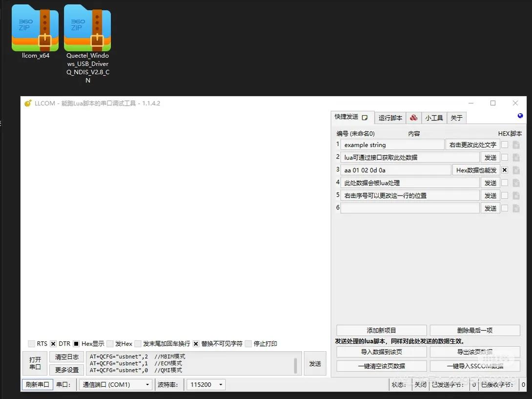This screenshot has height=399, width=532.
Task: Click script file icon for row 5
Action: click(516, 196)
